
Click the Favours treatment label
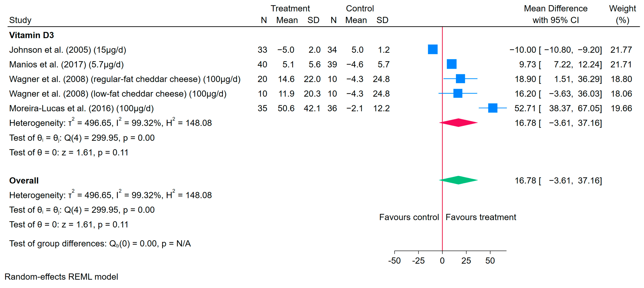coord(481,217)
